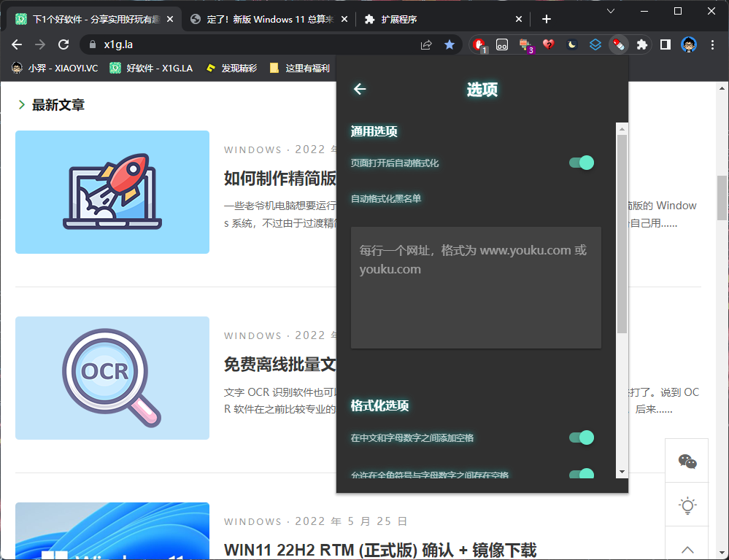Open the tab search chevron at top right

[x=612, y=12]
